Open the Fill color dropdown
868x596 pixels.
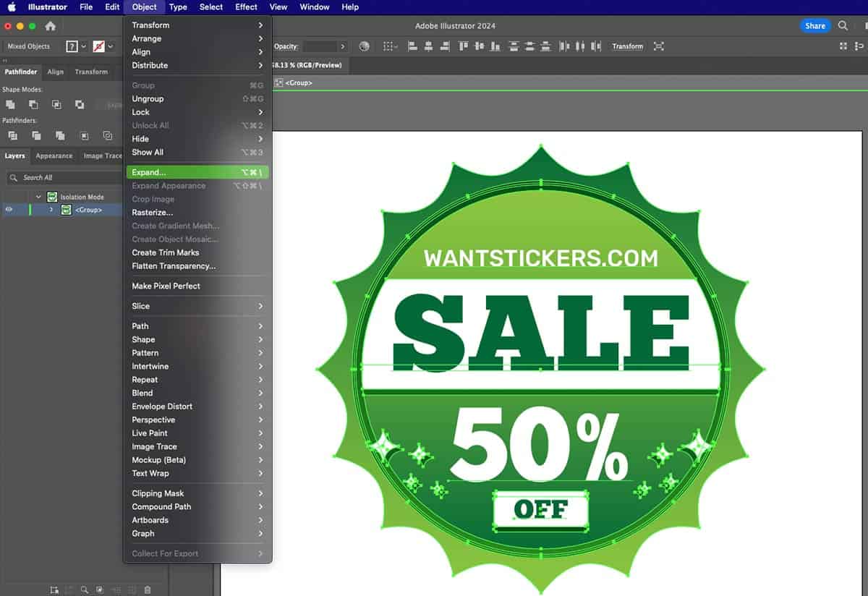click(84, 46)
